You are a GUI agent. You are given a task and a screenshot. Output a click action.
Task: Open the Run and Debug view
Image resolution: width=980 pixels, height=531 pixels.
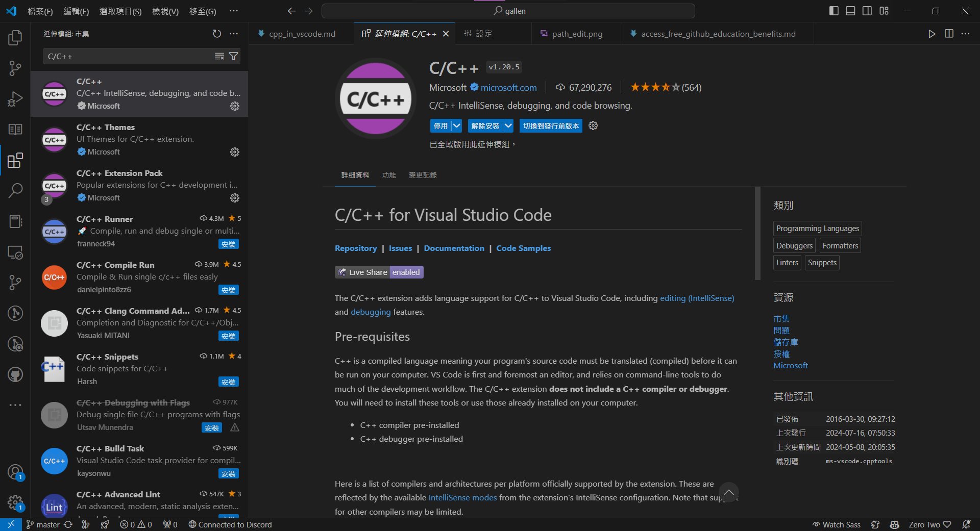tap(15, 98)
